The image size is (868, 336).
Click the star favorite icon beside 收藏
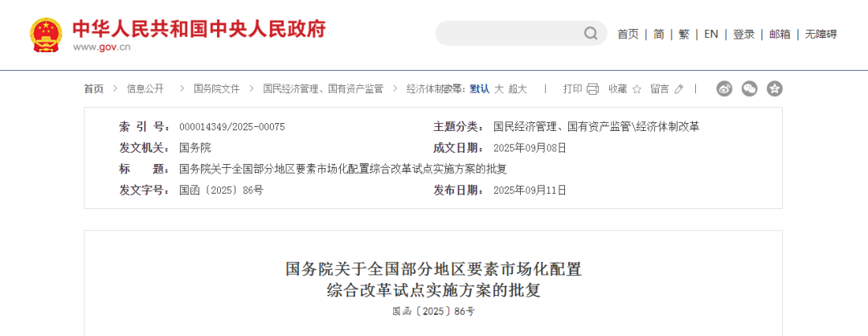637,89
